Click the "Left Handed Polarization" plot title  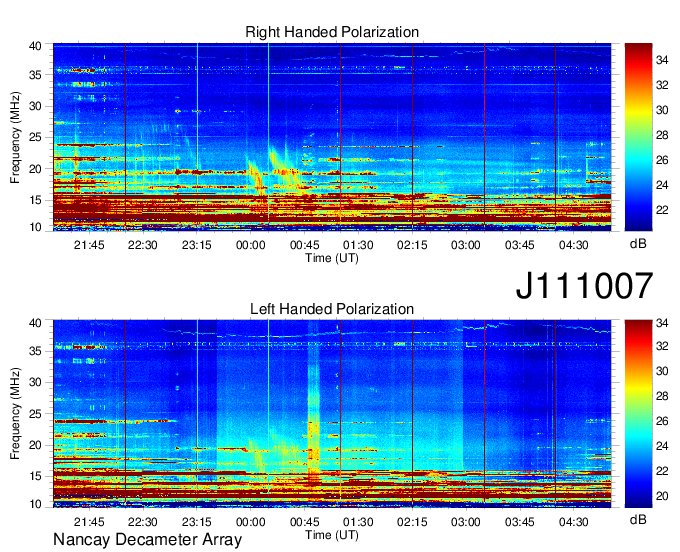point(332,309)
